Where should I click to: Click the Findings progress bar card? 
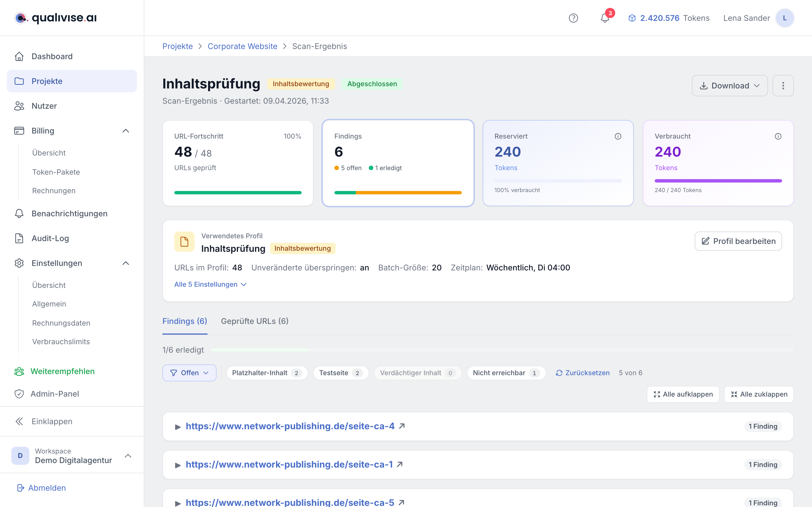click(x=398, y=163)
